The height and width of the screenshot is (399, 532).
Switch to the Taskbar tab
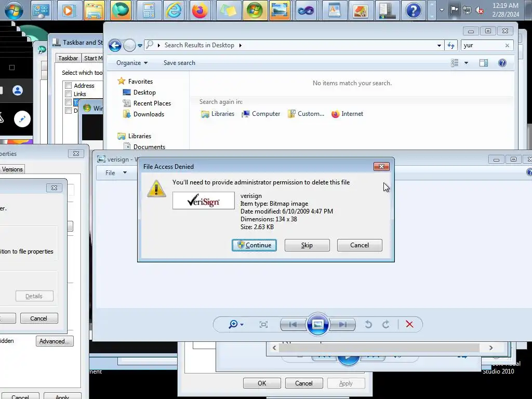(x=68, y=58)
